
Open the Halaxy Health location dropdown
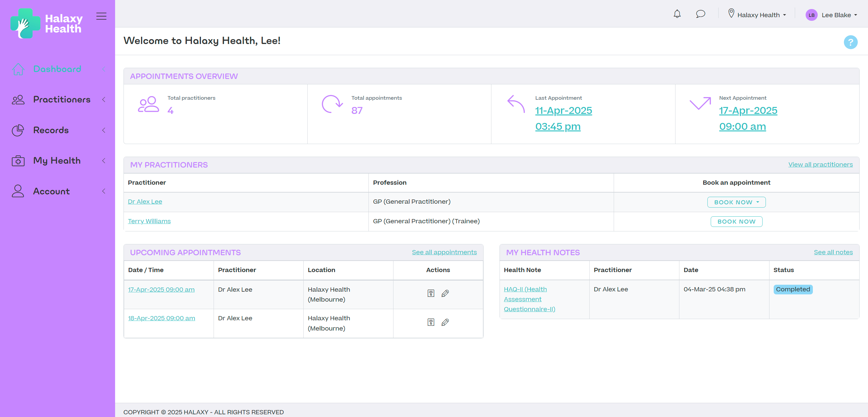tap(757, 15)
